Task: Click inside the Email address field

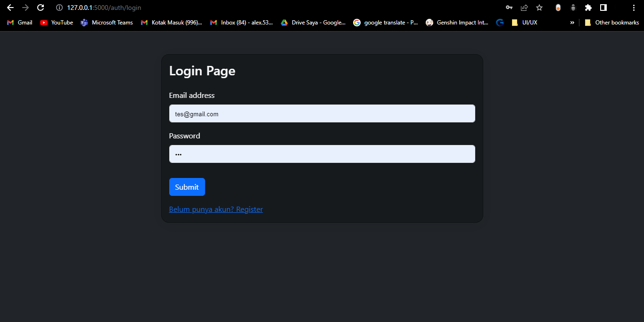Action: point(322,113)
